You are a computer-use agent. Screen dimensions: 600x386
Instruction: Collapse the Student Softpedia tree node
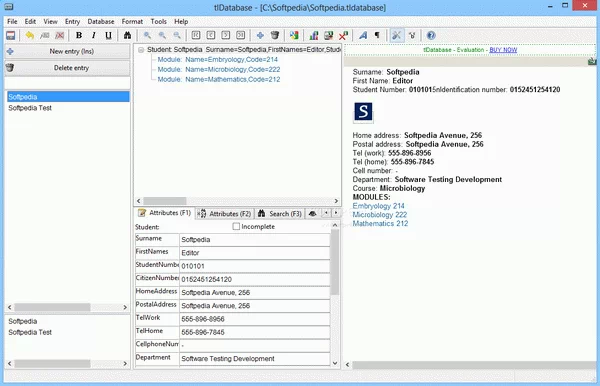[x=141, y=50]
